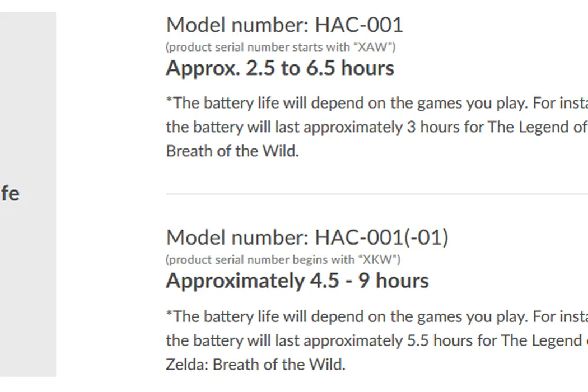Click the "Approximately 4.5 - 9 hours" heading
The image size is (588, 392).
pyautogui.click(x=297, y=281)
